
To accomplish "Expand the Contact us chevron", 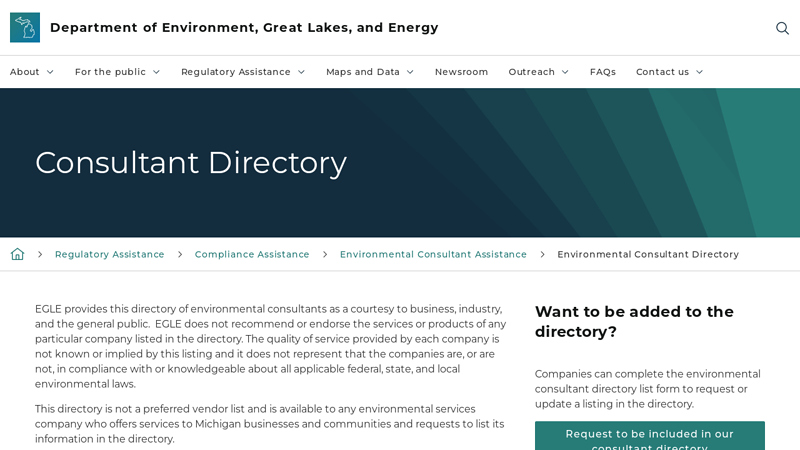I will point(699,72).
